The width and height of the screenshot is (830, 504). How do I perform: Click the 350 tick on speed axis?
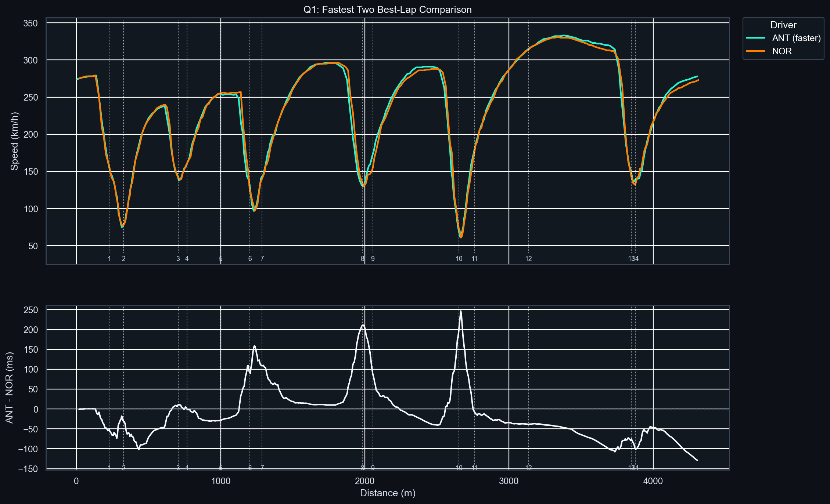pyautogui.click(x=30, y=23)
